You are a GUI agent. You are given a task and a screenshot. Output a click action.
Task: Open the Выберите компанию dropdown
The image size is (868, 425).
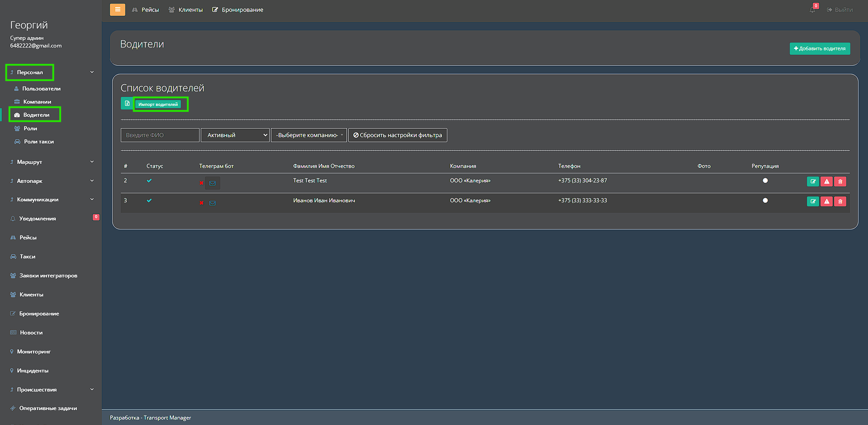click(309, 135)
